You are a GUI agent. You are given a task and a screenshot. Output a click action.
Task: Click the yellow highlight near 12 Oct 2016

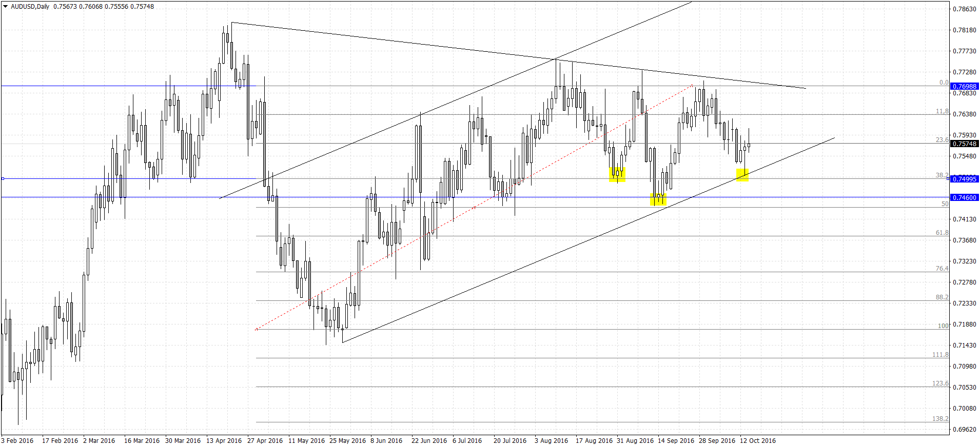click(x=742, y=175)
